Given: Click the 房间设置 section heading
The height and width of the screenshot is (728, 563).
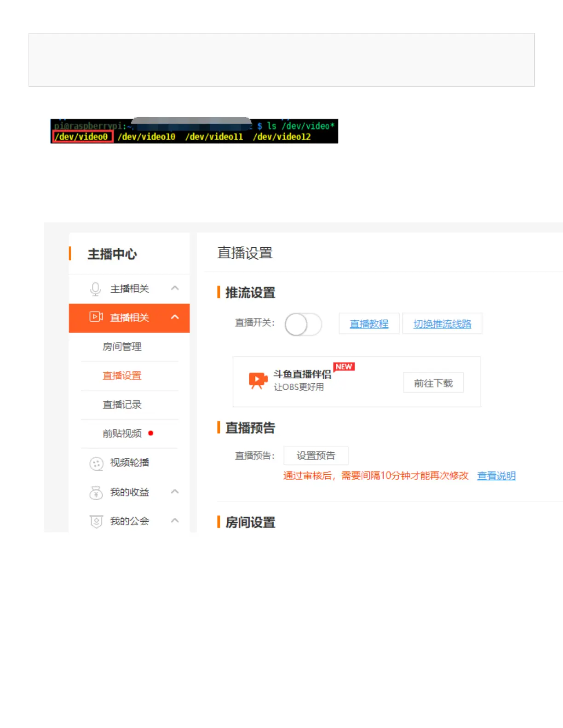Looking at the screenshot, I should [250, 523].
